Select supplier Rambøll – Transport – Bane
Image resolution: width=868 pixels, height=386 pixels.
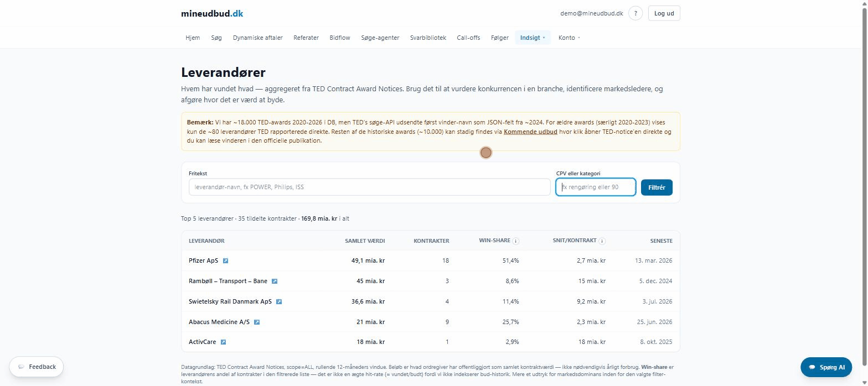point(228,281)
